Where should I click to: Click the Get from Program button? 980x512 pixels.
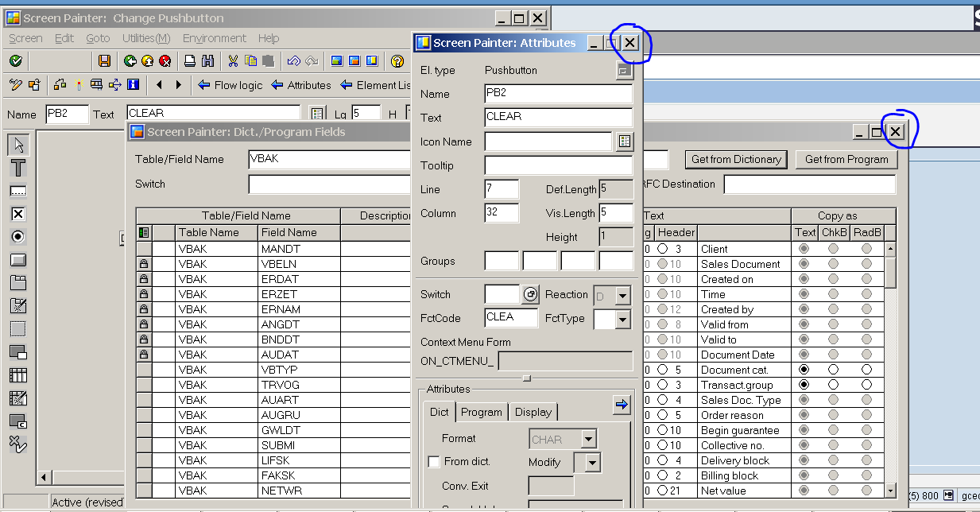(x=846, y=159)
